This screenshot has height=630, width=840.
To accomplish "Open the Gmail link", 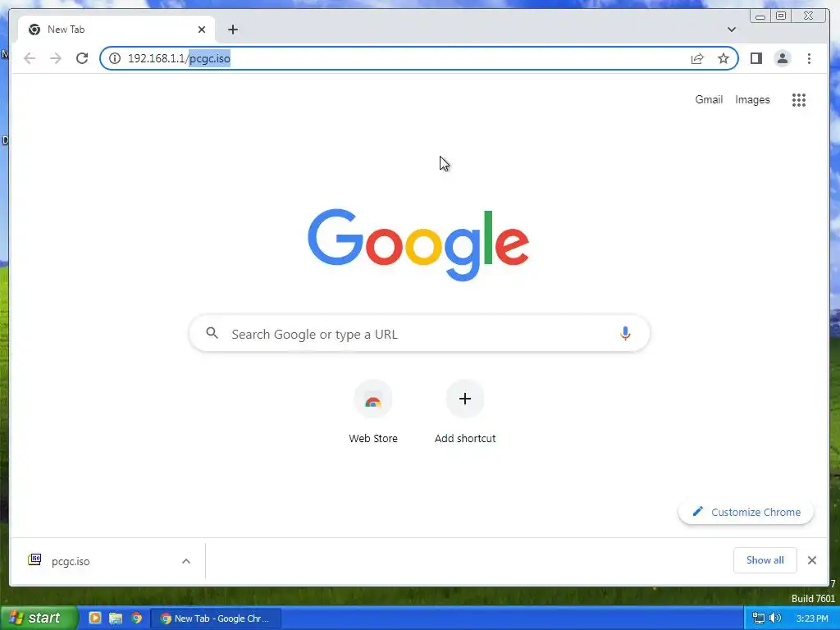I will point(709,99).
